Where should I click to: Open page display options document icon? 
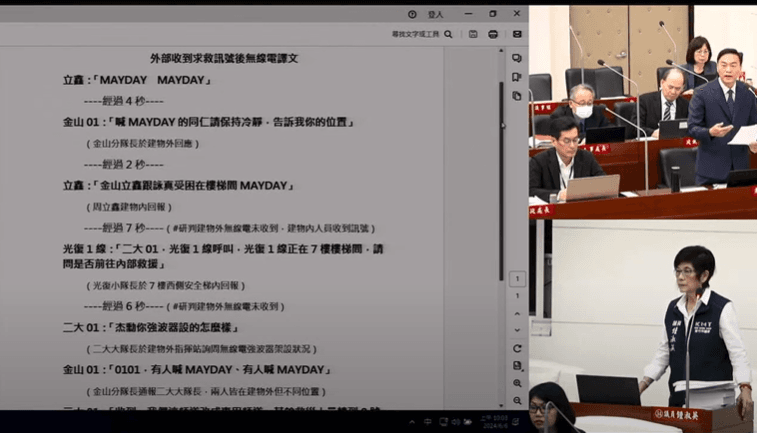click(517, 366)
